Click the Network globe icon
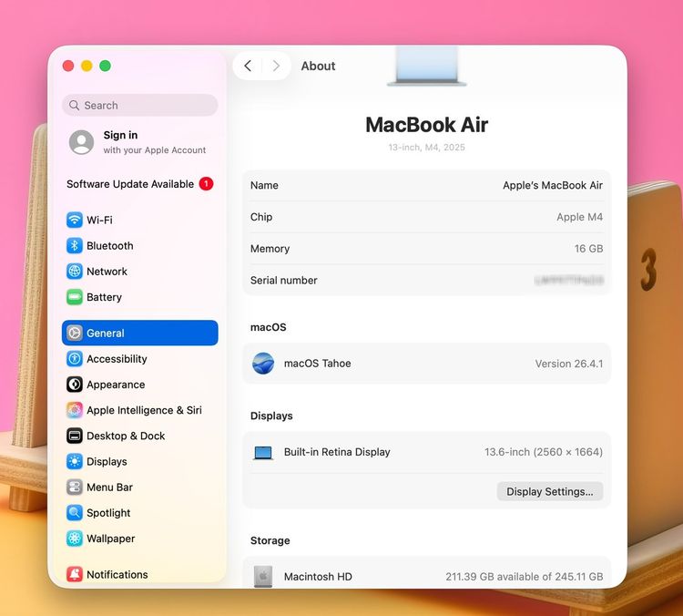 pos(75,272)
